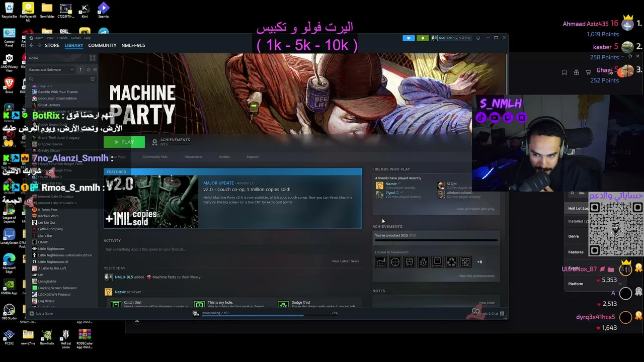Select Kitchen Wars in the library list
Viewport: 644px width, 362px height.
tap(48, 216)
